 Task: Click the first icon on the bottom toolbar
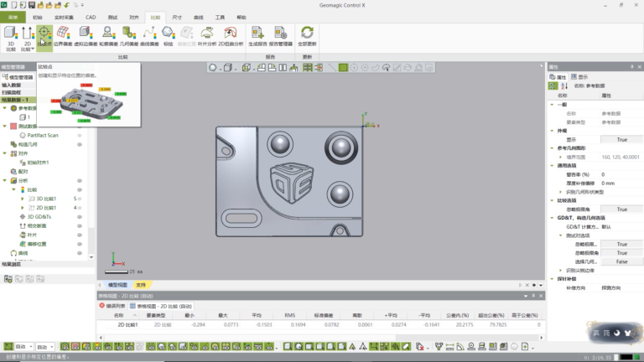tap(8, 347)
